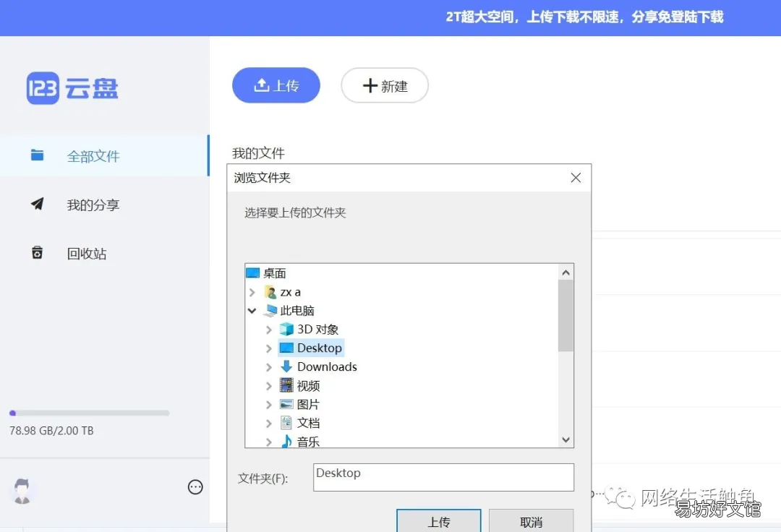Click the Desktop monitor icon in the tree
Viewport: 781px width, 532px height.
286,348
